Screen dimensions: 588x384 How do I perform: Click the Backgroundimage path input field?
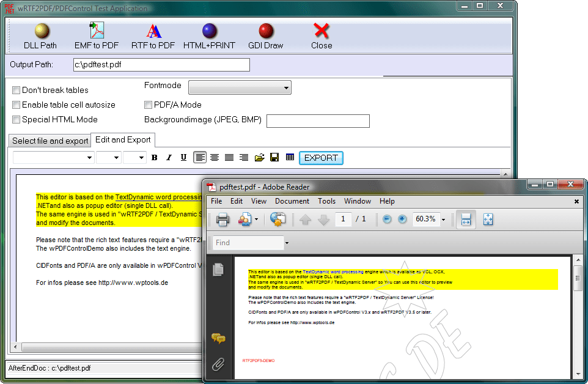pyautogui.click(x=318, y=121)
